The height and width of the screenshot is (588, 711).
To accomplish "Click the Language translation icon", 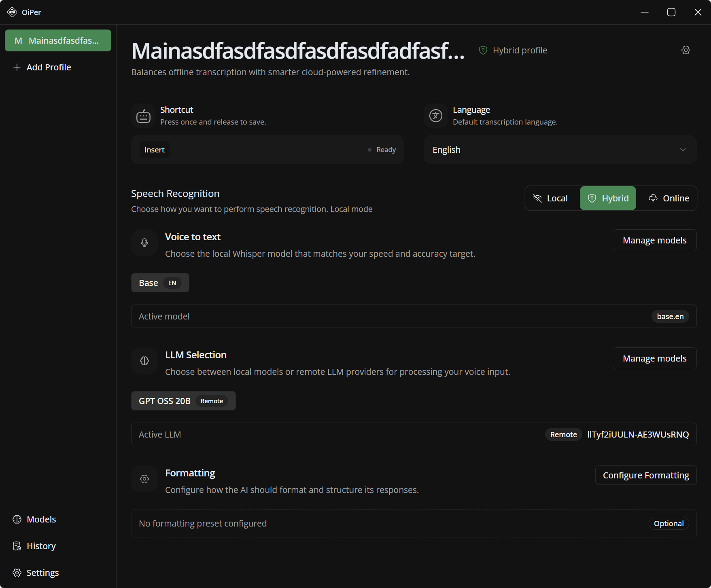I will 435,116.
